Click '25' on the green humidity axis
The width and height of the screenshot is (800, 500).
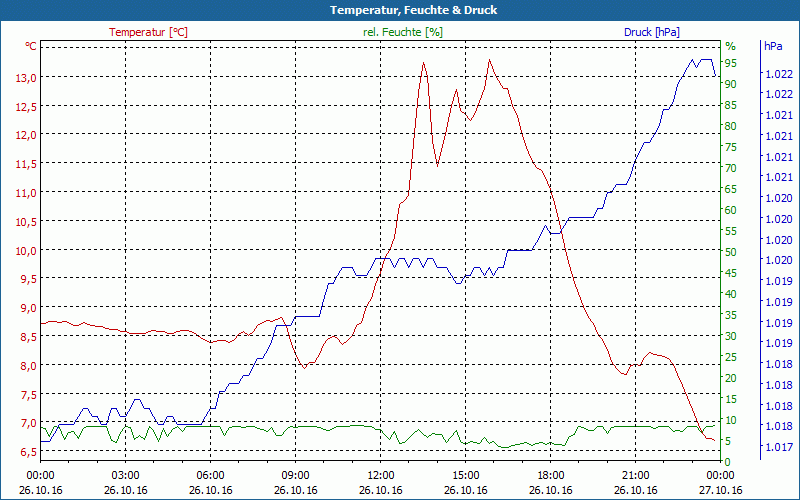coord(731,357)
